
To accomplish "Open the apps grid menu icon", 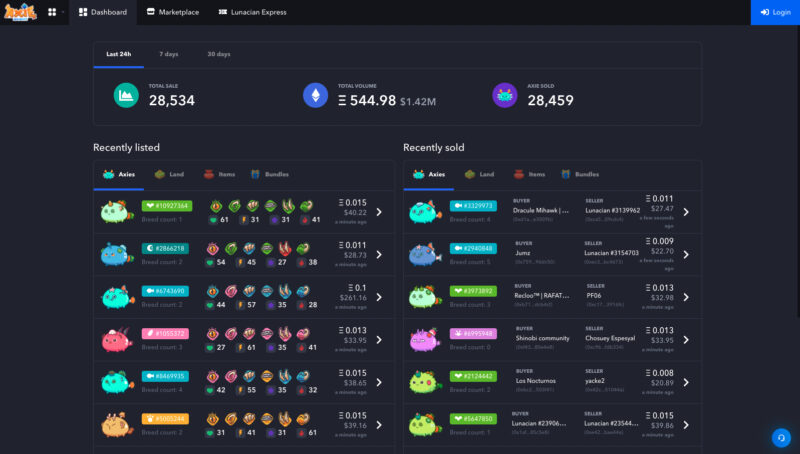I will 52,12.
